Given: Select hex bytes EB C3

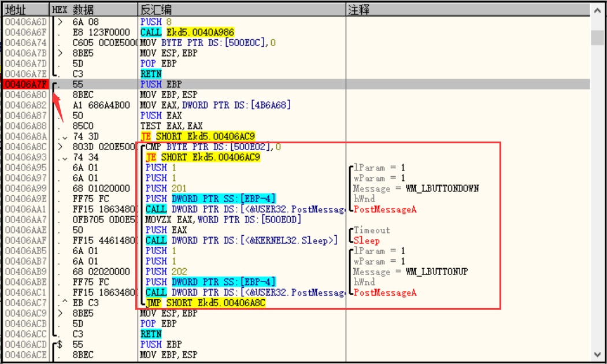Looking at the screenshot, I should point(85,304).
